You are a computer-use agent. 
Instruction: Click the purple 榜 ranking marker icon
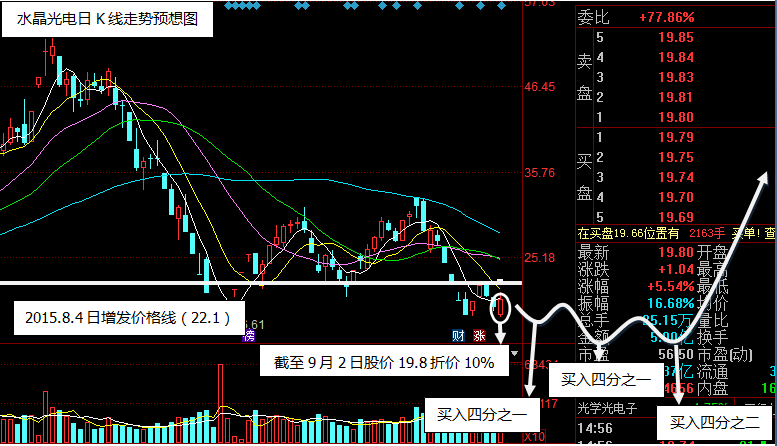pos(249,336)
